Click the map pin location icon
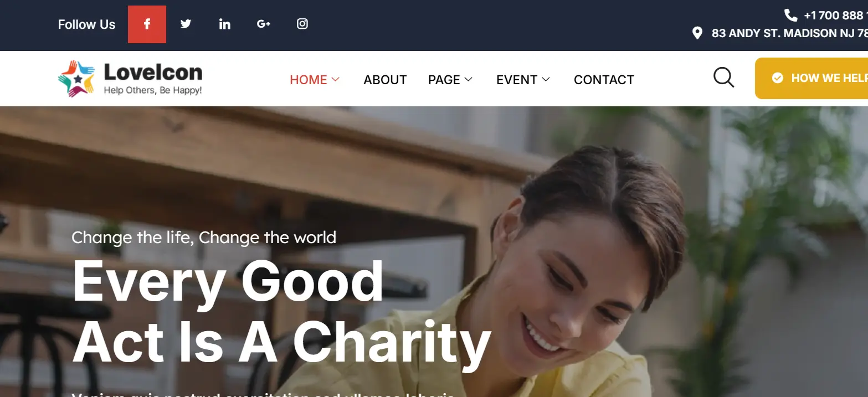 (697, 33)
